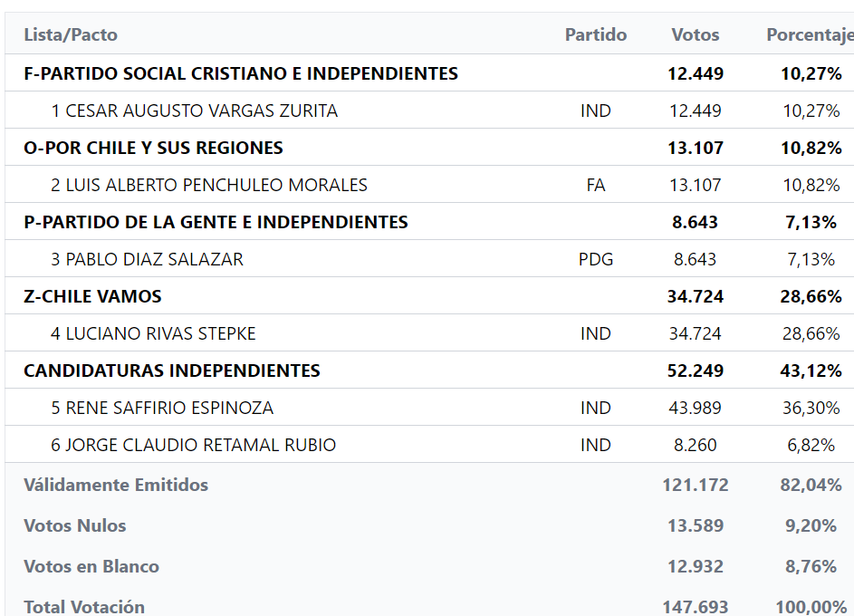The height and width of the screenshot is (616, 854).
Task: Click the O-Por Chile y sus Regiones list
Action: click(153, 148)
